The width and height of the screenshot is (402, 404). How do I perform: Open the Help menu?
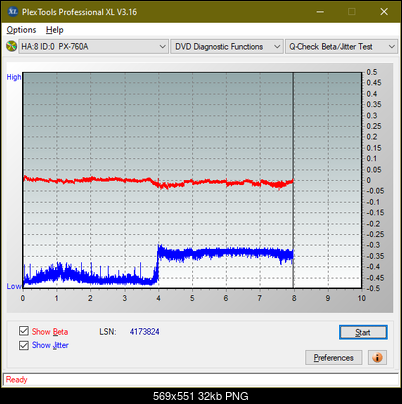[x=55, y=30]
